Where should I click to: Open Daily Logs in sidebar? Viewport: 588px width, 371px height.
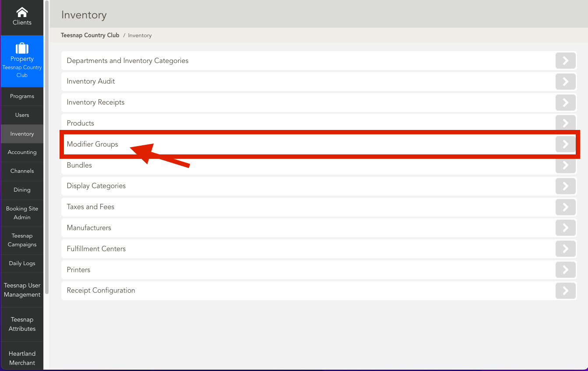[x=22, y=263]
